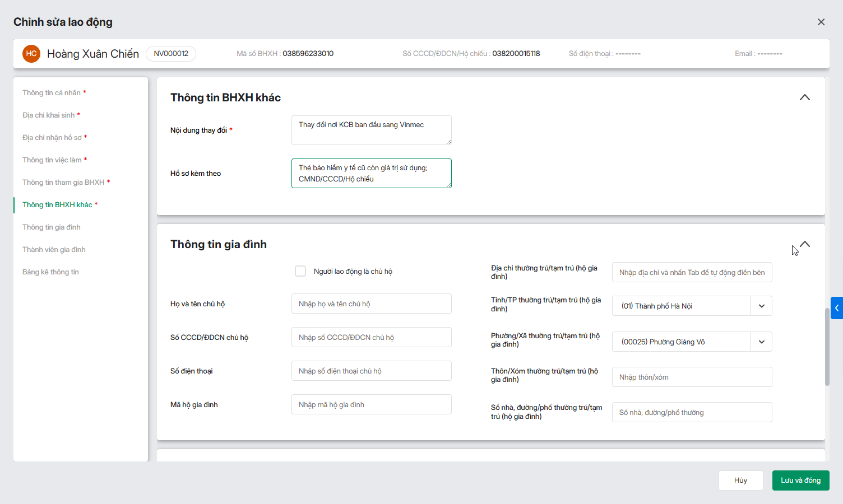Image resolution: width=843 pixels, height=504 pixels.
Task: Collapse the Thông tin gia đình section
Action: click(x=805, y=244)
